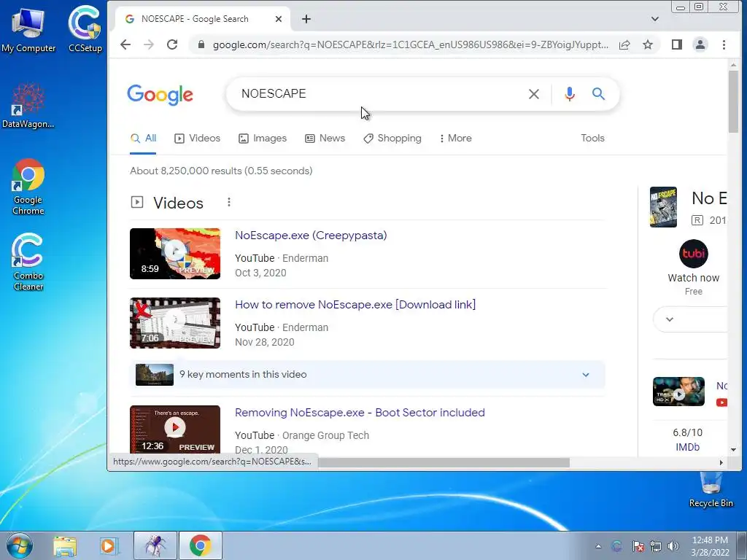Click the scroll down arrow
The image size is (747, 560).
[x=733, y=449]
